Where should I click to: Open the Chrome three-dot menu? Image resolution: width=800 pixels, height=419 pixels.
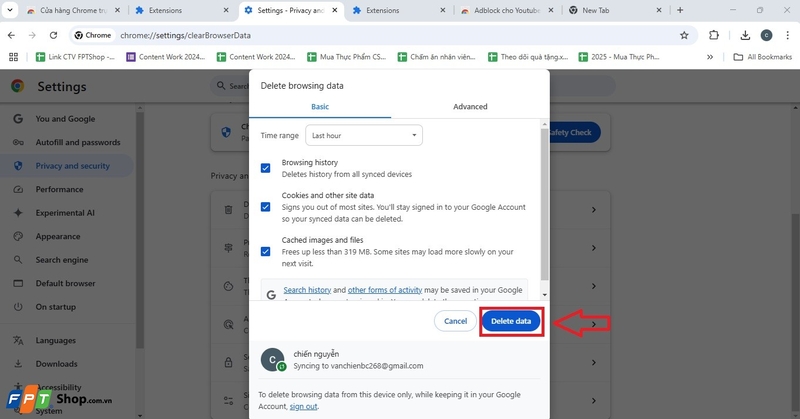coord(787,35)
